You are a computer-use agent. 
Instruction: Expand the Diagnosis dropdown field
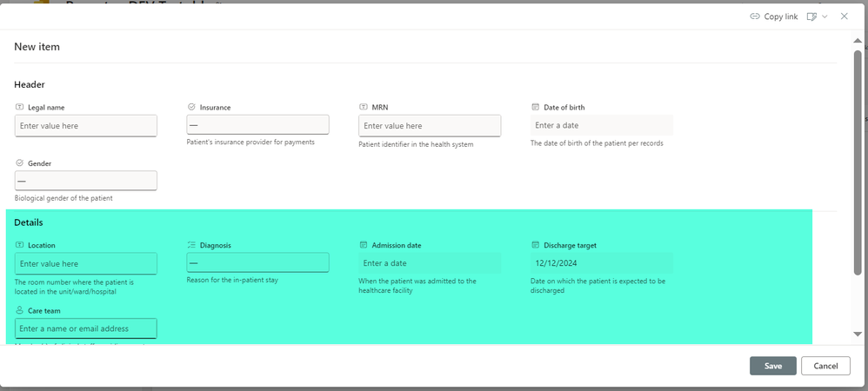[257, 262]
